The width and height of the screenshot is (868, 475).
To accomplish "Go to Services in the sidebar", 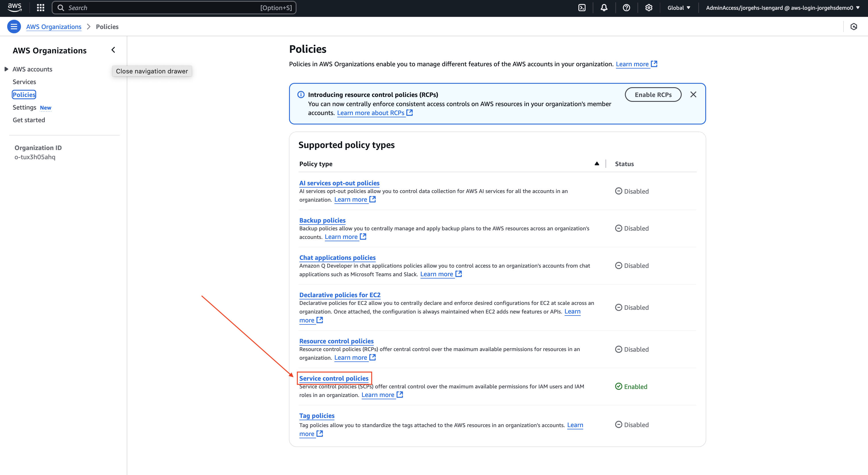I will pyautogui.click(x=24, y=82).
